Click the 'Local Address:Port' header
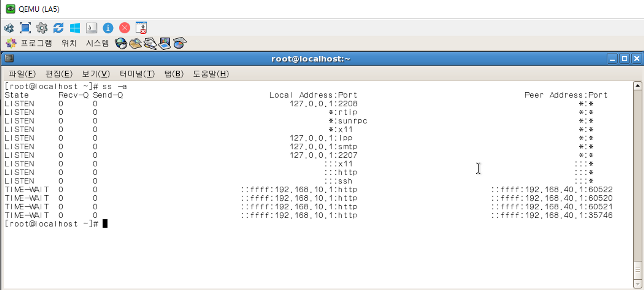644x290 pixels. point(313,95)
